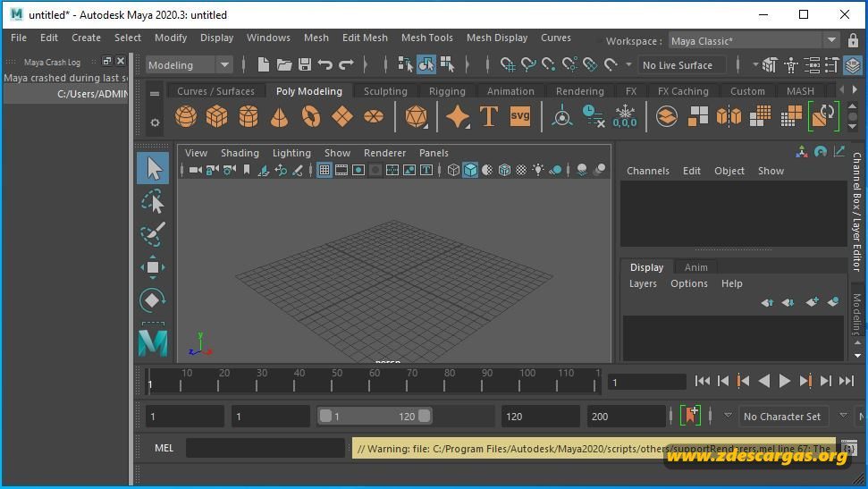Toggle use all lights in viewport

tap(537, 170)
